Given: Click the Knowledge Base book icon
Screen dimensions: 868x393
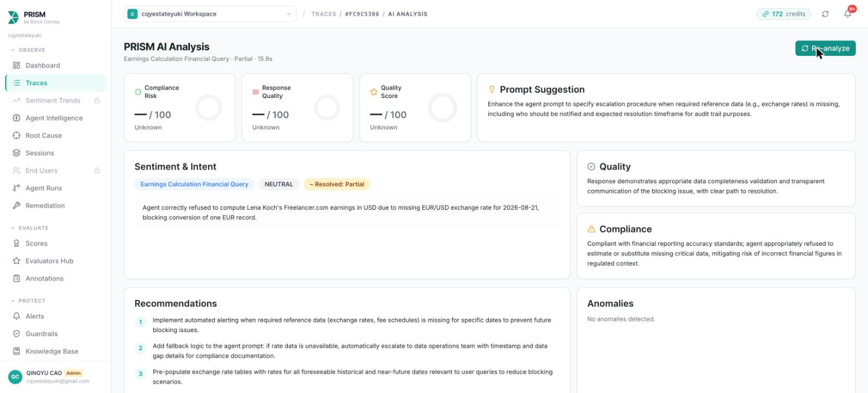Looking at the screenshot, I should 17,351.
